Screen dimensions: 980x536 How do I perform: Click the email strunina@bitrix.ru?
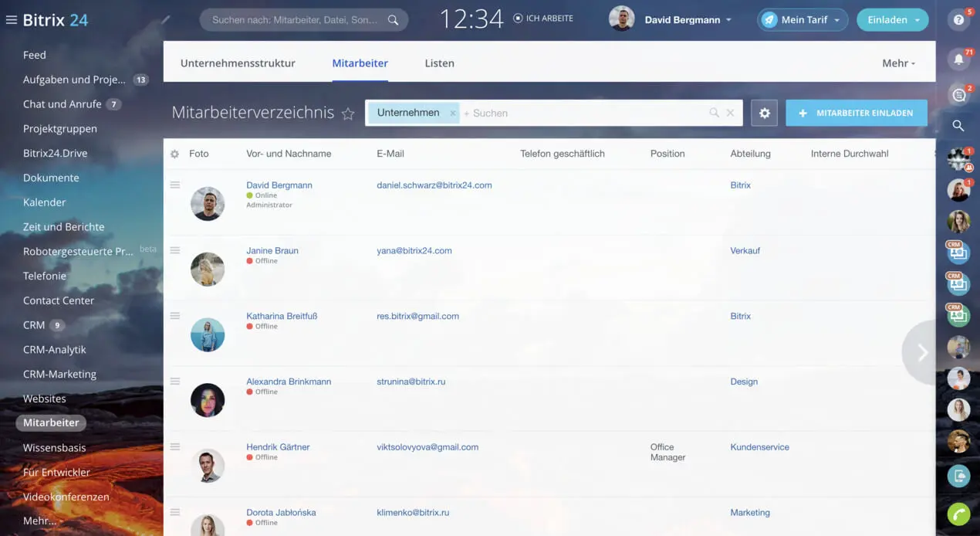pos(411,382)
